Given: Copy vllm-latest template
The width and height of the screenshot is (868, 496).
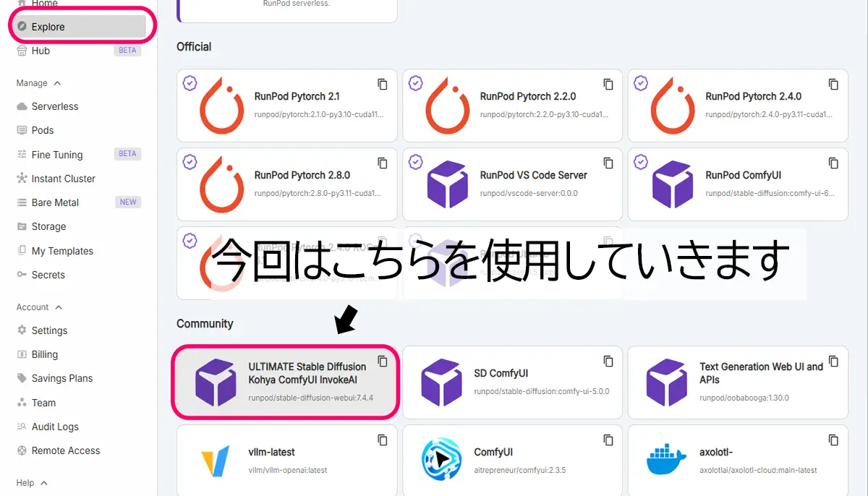Looking at the screenshot, I should (x=383, y=440).
